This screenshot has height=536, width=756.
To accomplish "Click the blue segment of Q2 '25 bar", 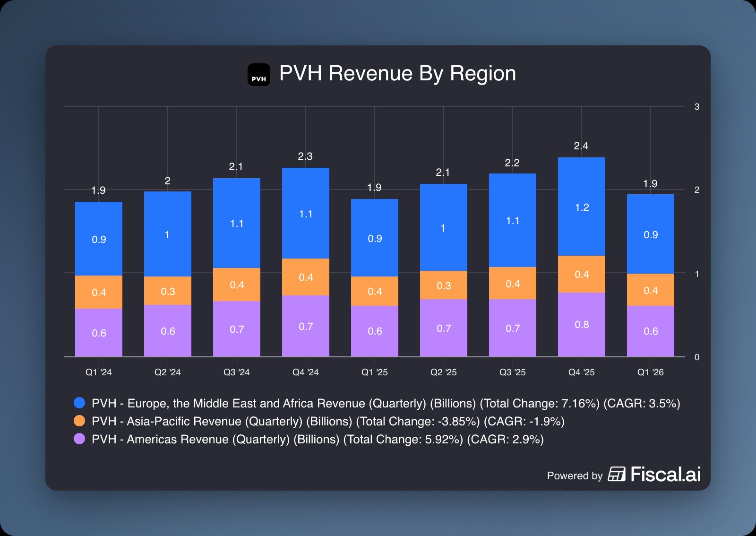I will point(444,227).
